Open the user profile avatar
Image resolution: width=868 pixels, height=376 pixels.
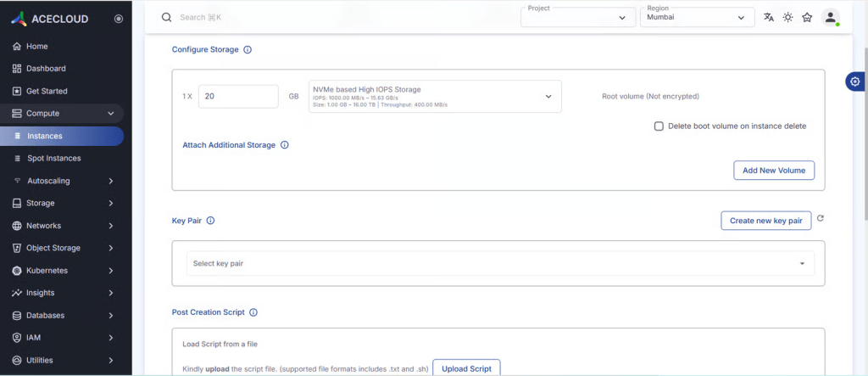coord(831,17)
